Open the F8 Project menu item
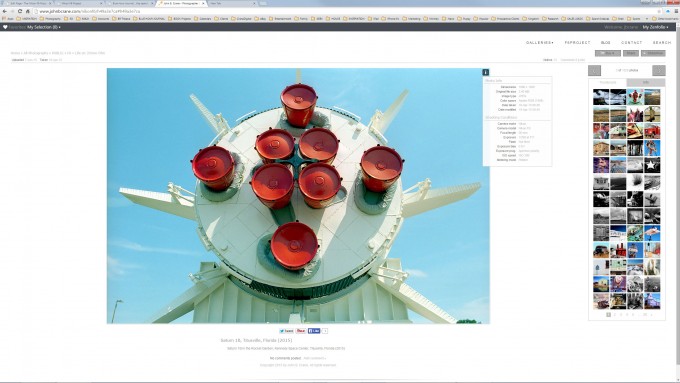The image size is (680, 383). click(x=577, y=43)
